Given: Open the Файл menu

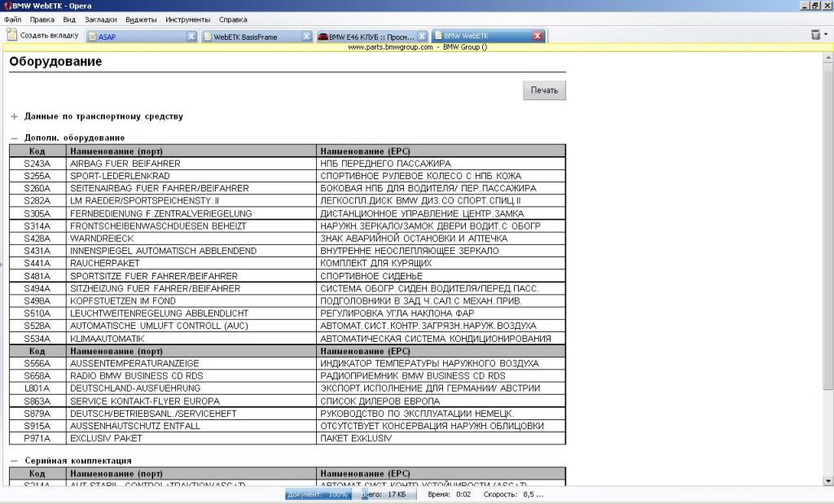Looking at the screenshot, I should click(x=12, y=19).
